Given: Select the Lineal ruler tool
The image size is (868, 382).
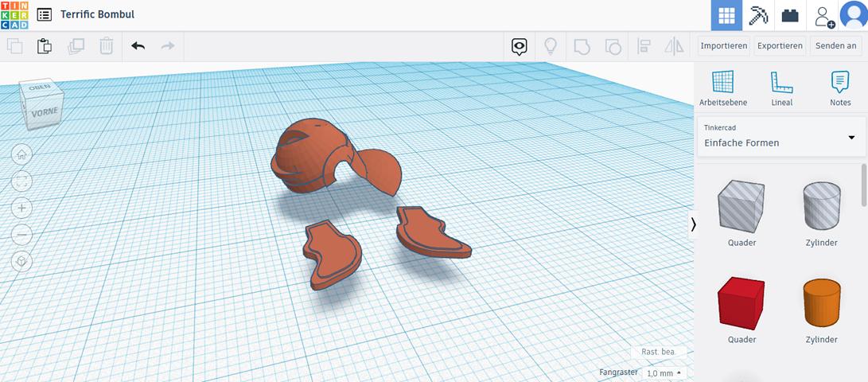Looking at the screenshot, I should coord(781,88).
